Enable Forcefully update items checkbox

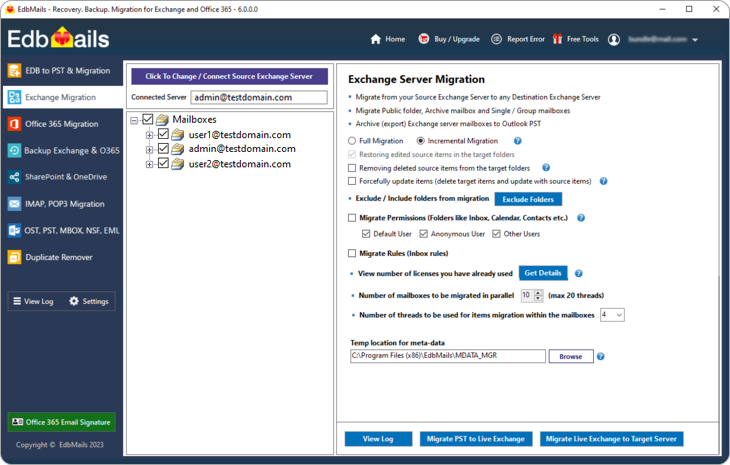pos(352,181)
